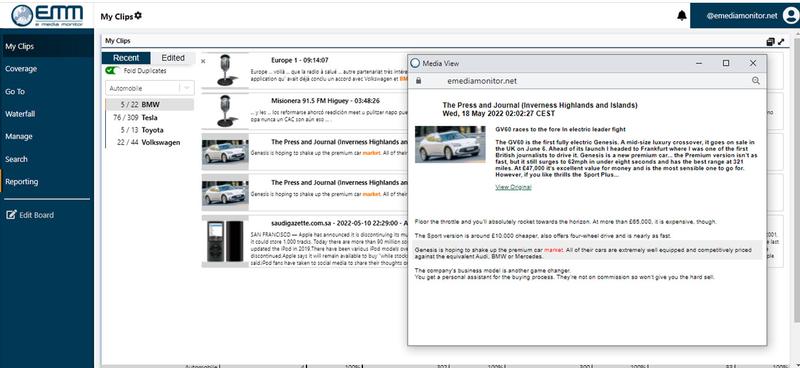
Task: Expand the My Clips panel to fullscreen
Action: [x=781, y=41]
